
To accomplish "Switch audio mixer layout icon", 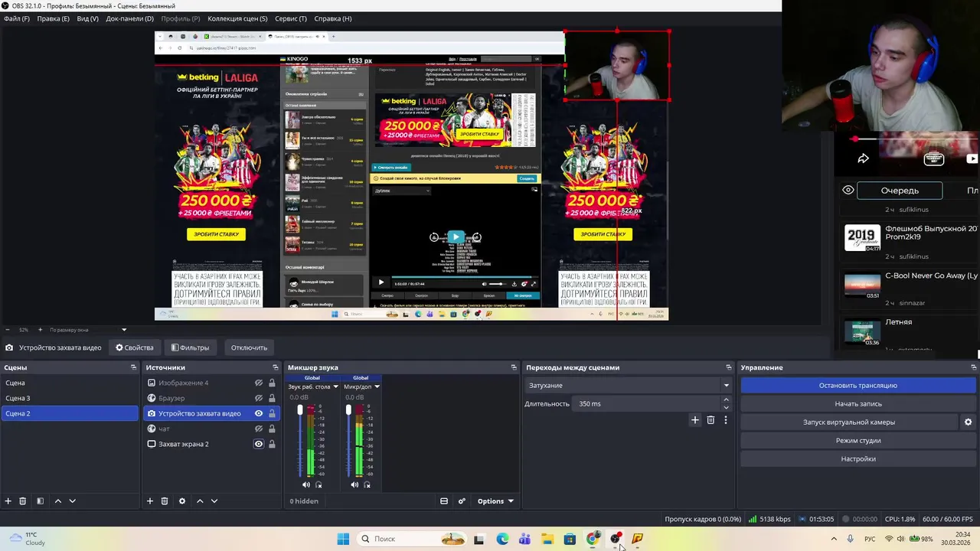I will pos(444,501).
